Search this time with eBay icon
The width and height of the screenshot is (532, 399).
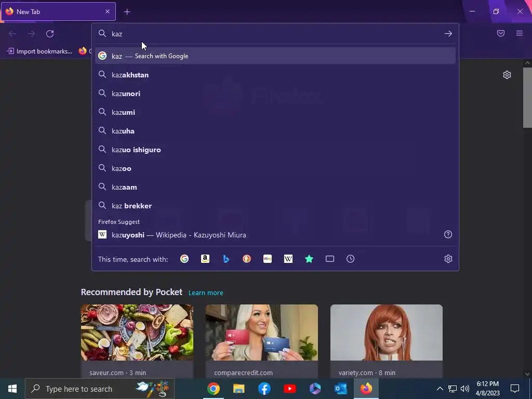point(268,259)
